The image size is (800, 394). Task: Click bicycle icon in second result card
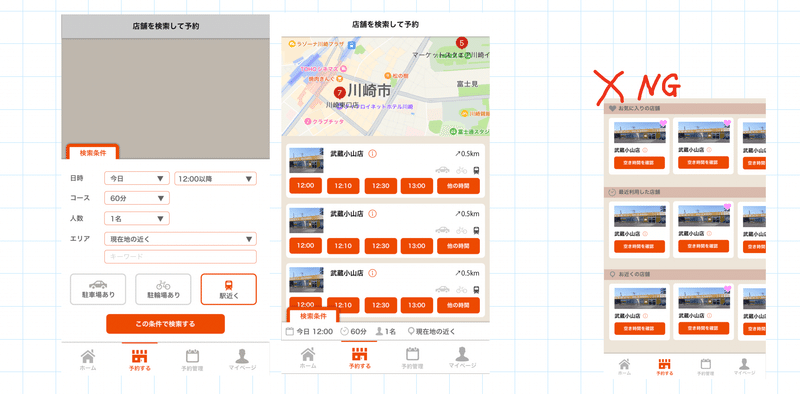pyautogui.click(x=461, y=230)
